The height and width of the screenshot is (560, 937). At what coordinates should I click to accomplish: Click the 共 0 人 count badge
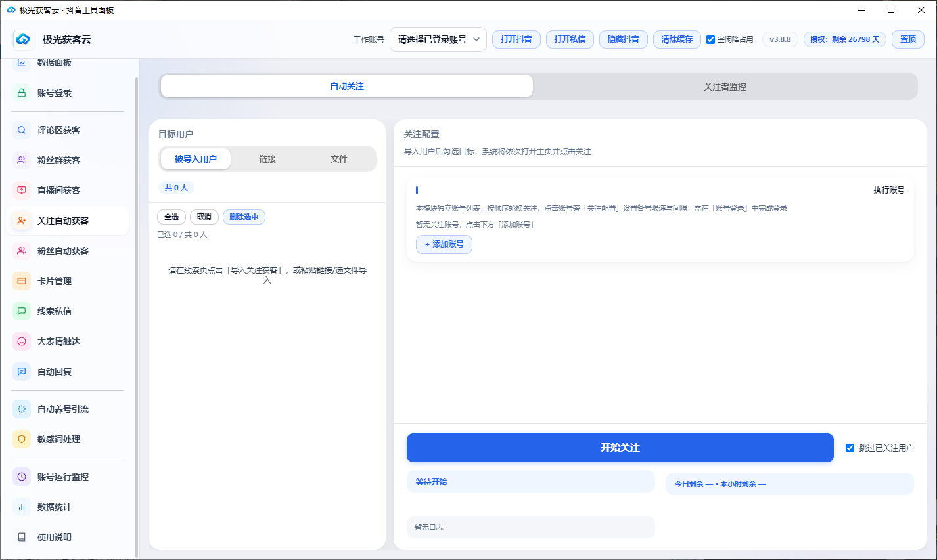tap(176, 188)
